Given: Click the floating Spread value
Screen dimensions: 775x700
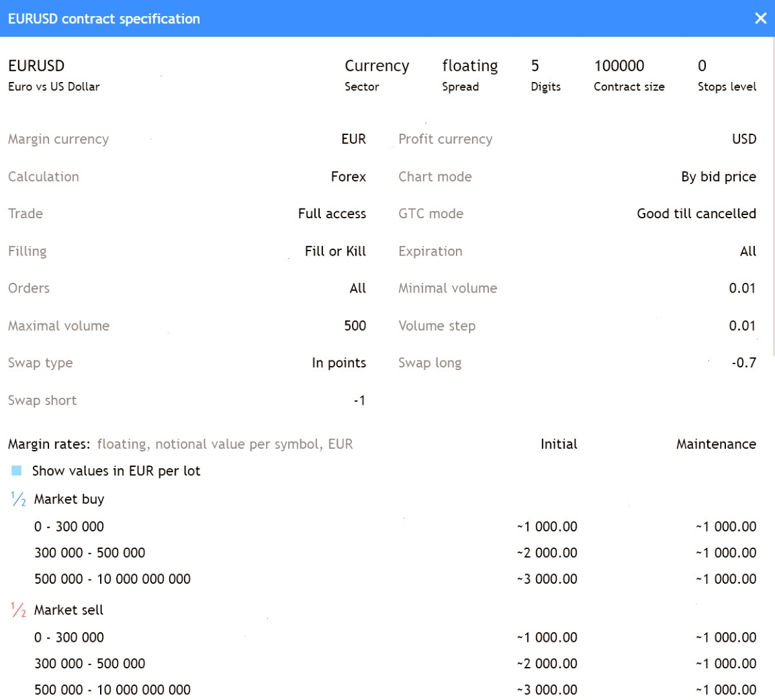Looking at the screenshot, I should click(x=470, y=66).
